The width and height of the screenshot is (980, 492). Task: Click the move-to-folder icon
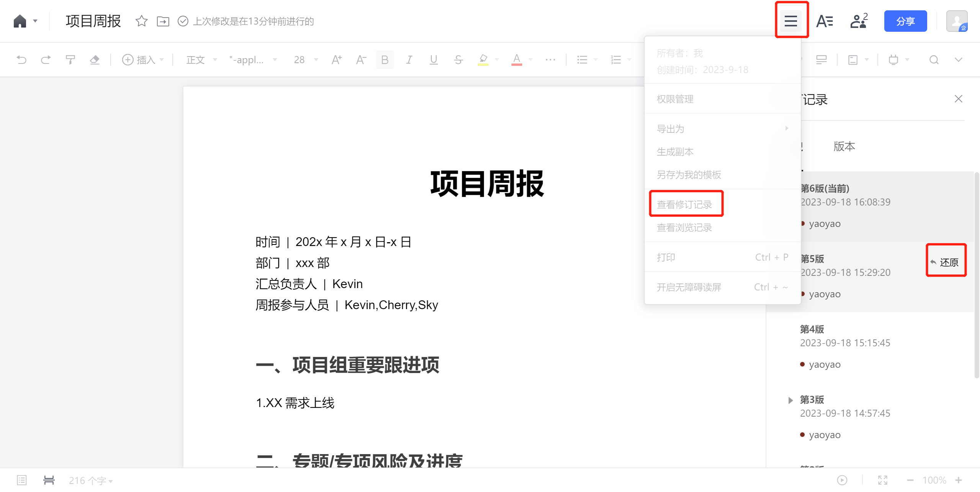click(x=163, y=21)
